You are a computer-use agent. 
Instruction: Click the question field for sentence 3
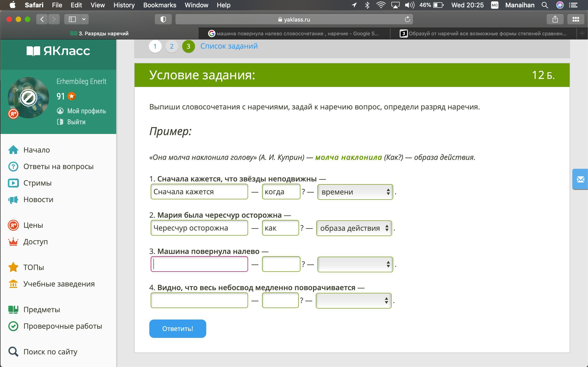[281, 264]
